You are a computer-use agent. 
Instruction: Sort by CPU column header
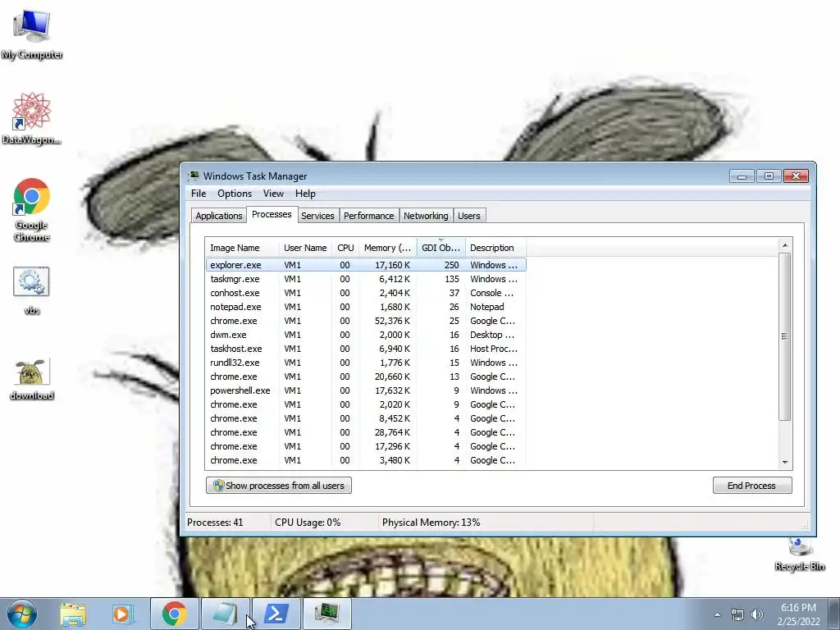(x=345, y=248)
